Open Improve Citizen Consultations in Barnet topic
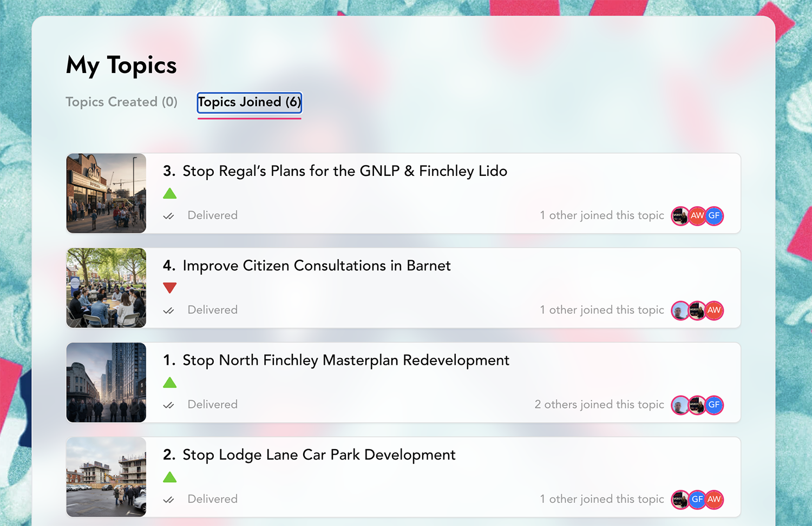The height and width of the screenshot is (526, 812). [x=316, y=266]
